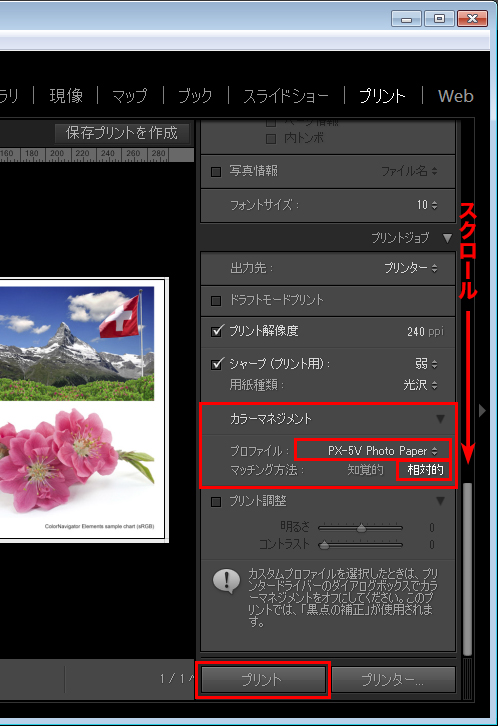Image resolution: width=498 pixels, height=726 pixels.
Task: Click the プリント button
Action: coord(263,680)
